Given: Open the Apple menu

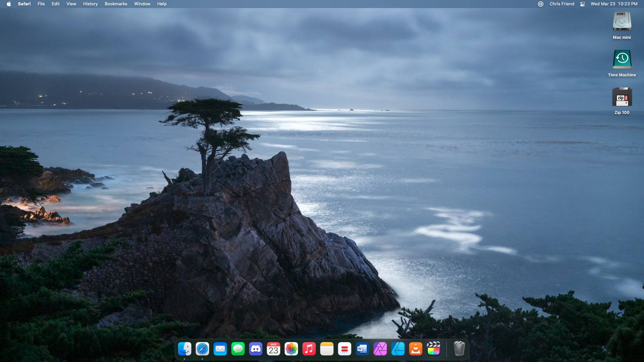Looking at the screenshot, I should click(9, 4).
